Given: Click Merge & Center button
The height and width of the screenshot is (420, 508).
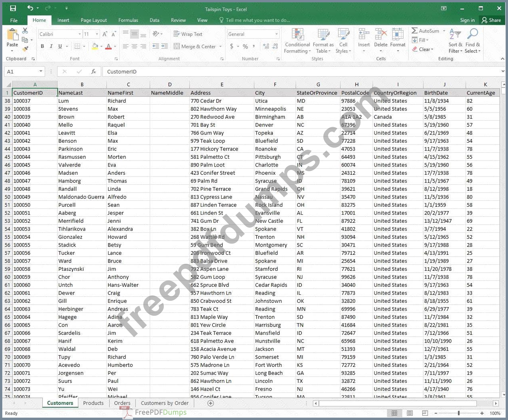Looking at the screenshot, I should 195,46.
